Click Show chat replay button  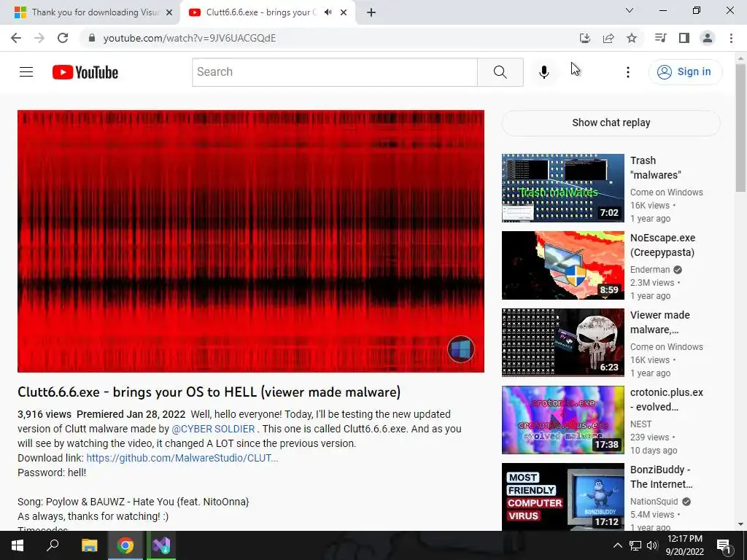pyautogui.click(x=611, y=122)
